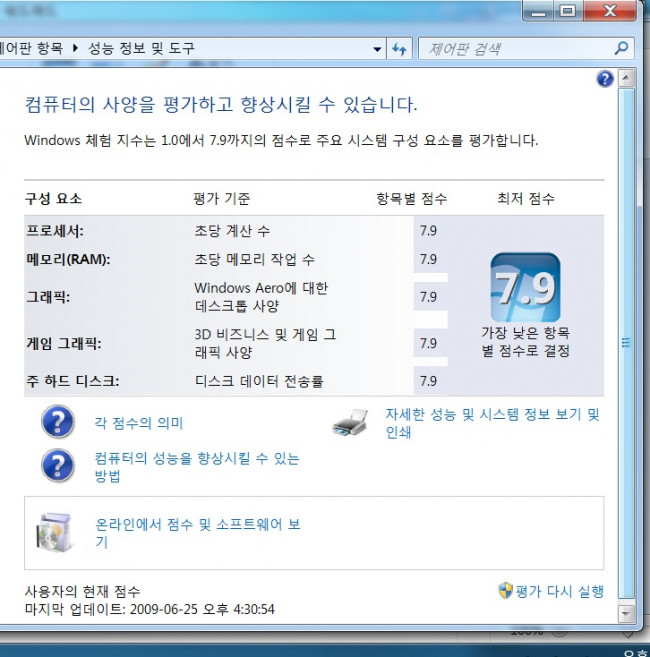
Task: Click the 주 하드 디스크: row label
Action: pyautogui.click(x=73, y=381)
